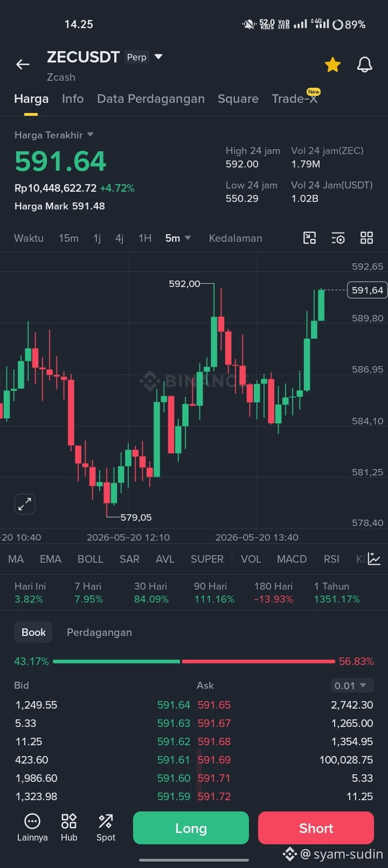This screenshot has width=388, height=868.
Task: Switch chart to Kedalaman view
Action: tap(235, 238)
